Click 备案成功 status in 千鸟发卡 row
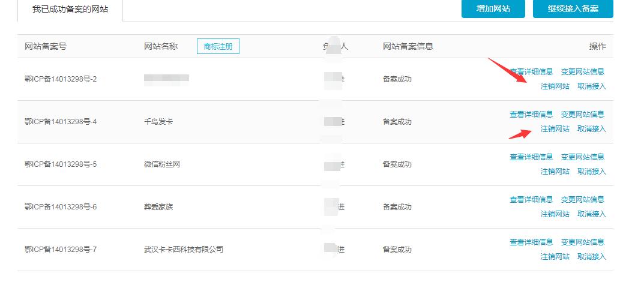 click(x=397, y=122)
